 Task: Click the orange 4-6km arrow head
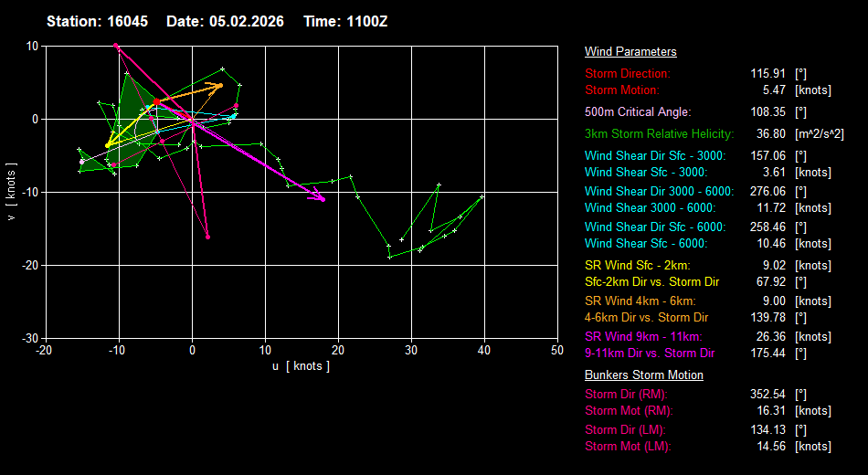pyautogui.click(x=219, y=86)
